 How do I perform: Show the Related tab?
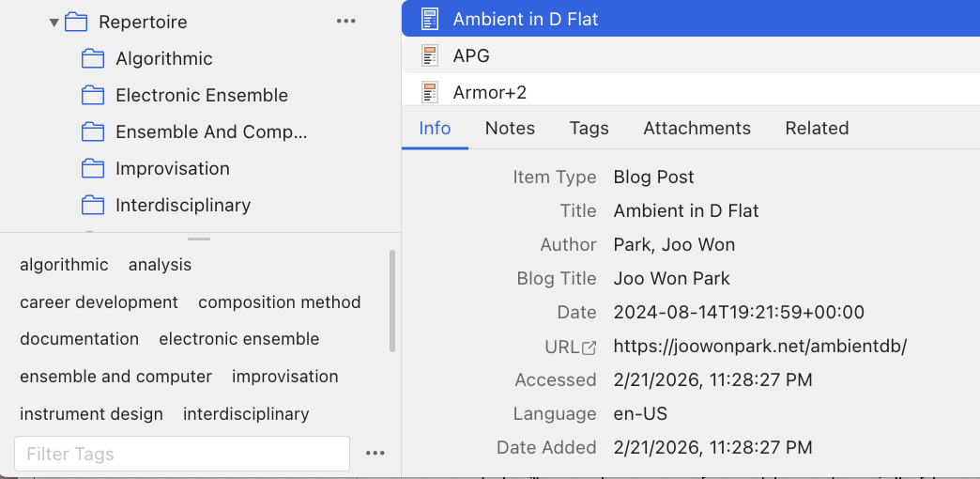click(817, 129)
